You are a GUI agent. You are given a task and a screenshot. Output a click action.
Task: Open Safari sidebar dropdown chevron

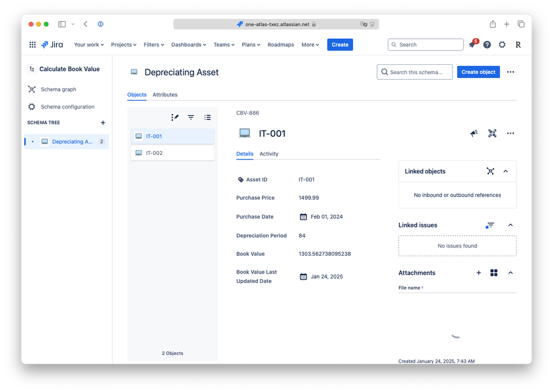pyautogui.click(x=73, y=24)
